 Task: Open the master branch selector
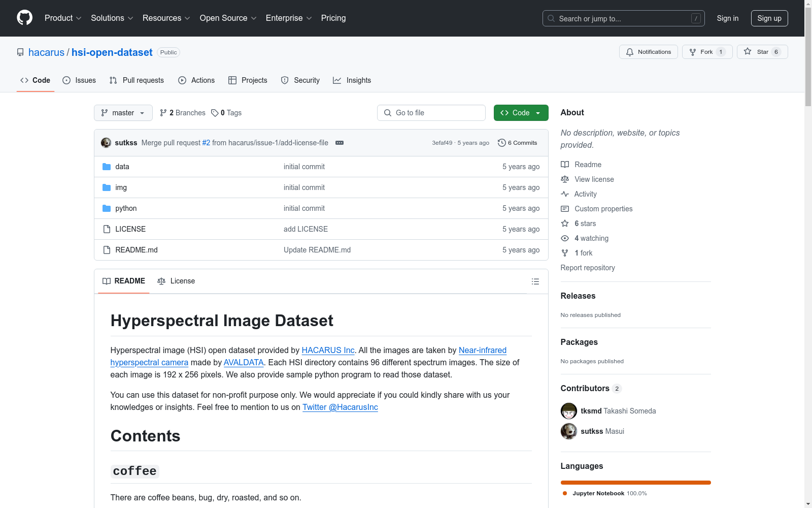[123, 112]
